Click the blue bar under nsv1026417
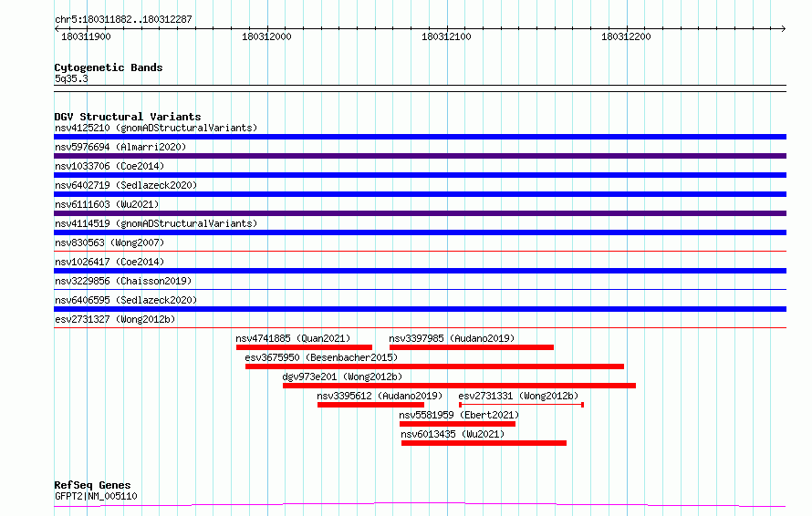This screenshot has height=516, width=812. click(420, 271)
